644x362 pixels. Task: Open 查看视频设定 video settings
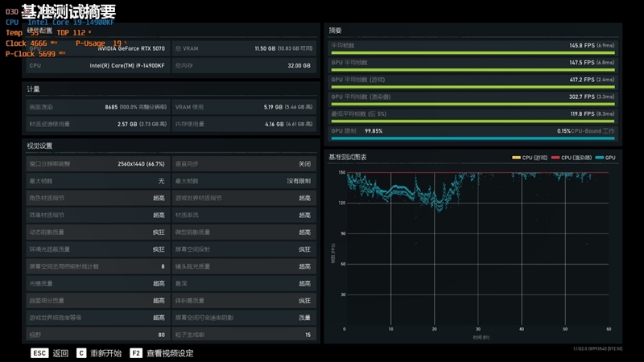[x=170, y=353]
